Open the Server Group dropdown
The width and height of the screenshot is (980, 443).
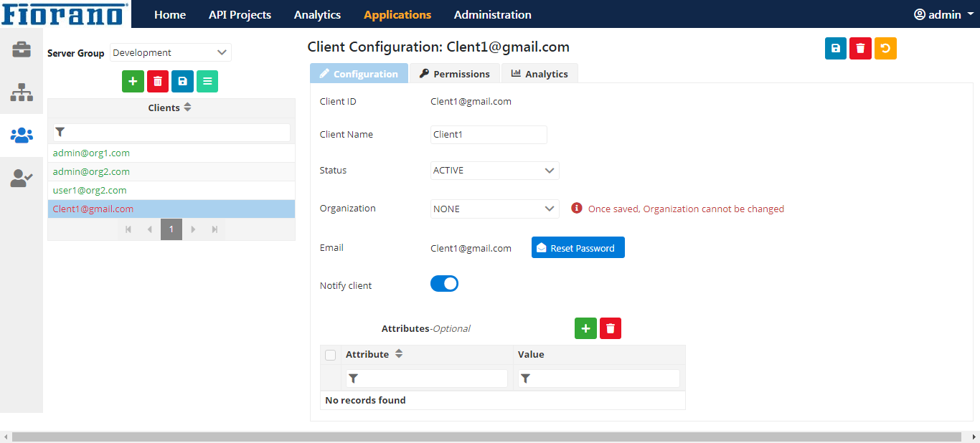tap(171, 52)
